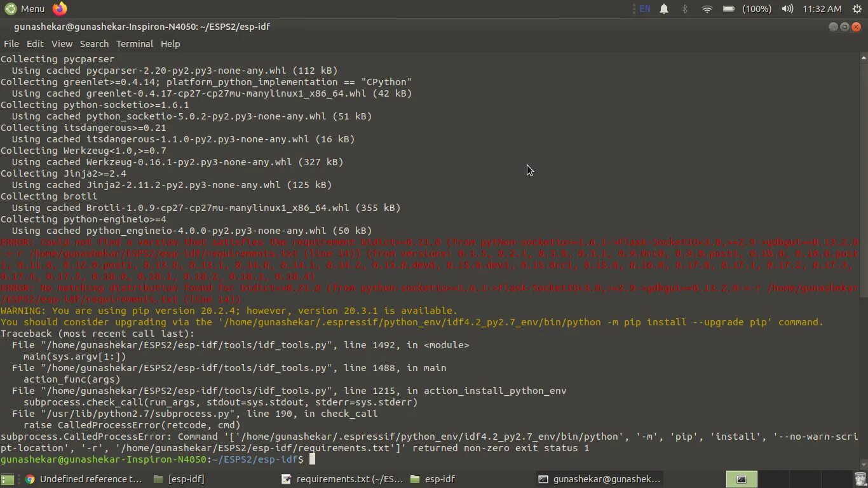The width and height of the screenshot is (868, 488).
Task: Open the notifications bell icon
Action: point(664,9)
